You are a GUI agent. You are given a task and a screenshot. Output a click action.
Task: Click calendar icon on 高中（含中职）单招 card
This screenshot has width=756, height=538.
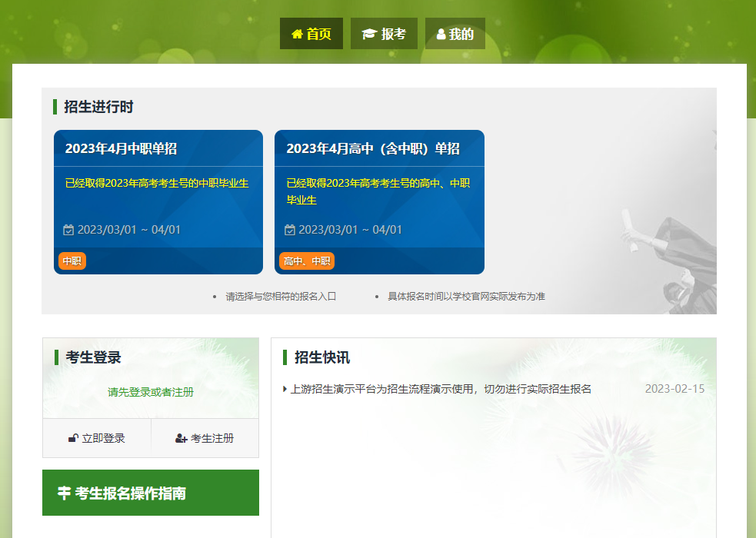290,230
